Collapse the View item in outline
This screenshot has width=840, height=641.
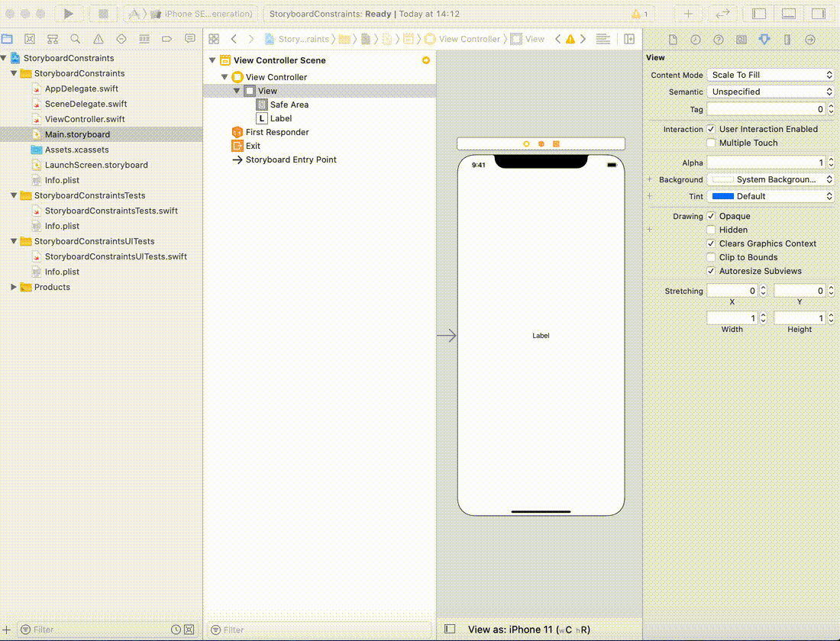click(236, 91)
